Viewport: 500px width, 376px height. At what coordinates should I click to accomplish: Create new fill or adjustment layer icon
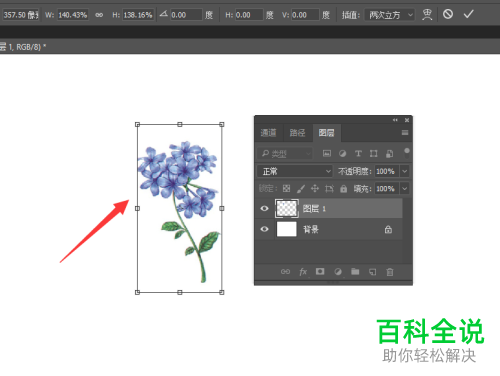point(338,272)
